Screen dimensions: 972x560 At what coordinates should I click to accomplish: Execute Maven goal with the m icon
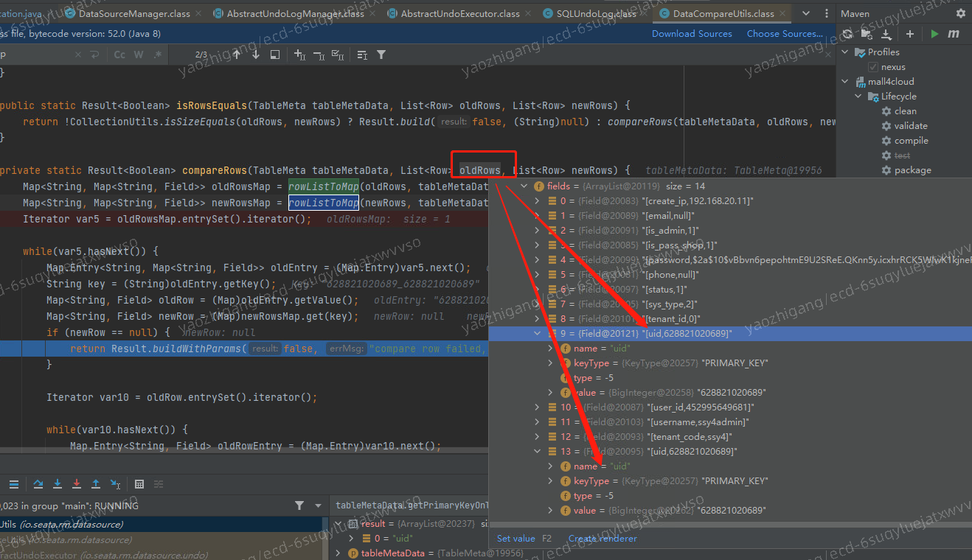[x=954, y=34]
